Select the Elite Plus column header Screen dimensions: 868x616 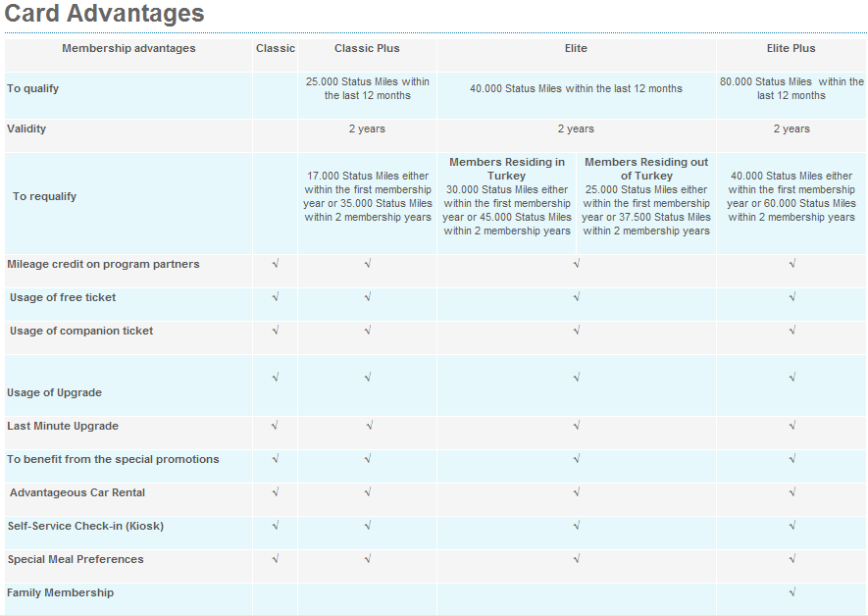(791, 48)
